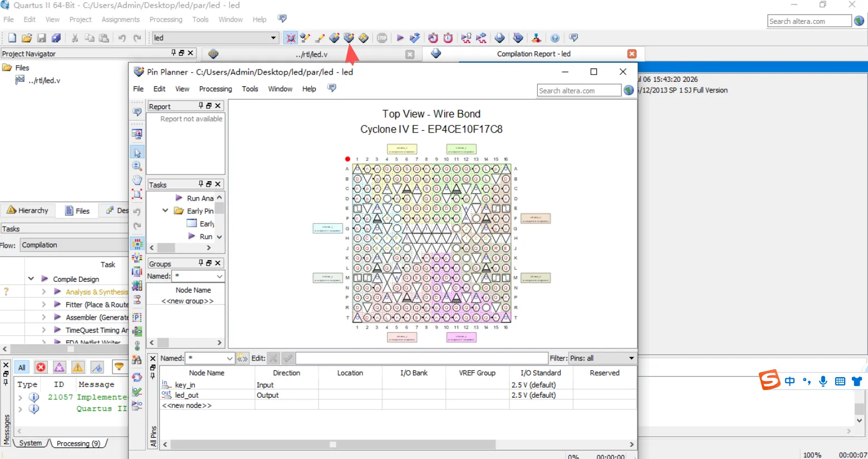Click the Settings icon with red X
Viewport: 868px width, 459px height.
tap(291, 38)
